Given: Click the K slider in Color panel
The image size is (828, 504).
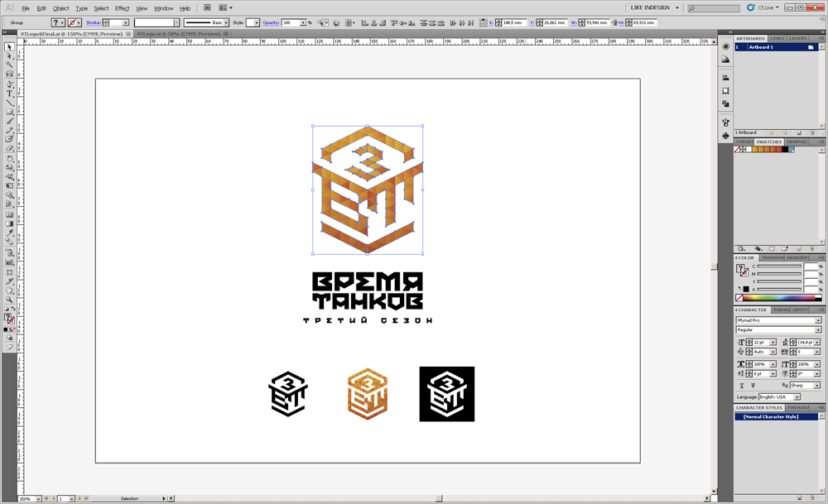Looking at the screenshot, I should tap(779, 290).
